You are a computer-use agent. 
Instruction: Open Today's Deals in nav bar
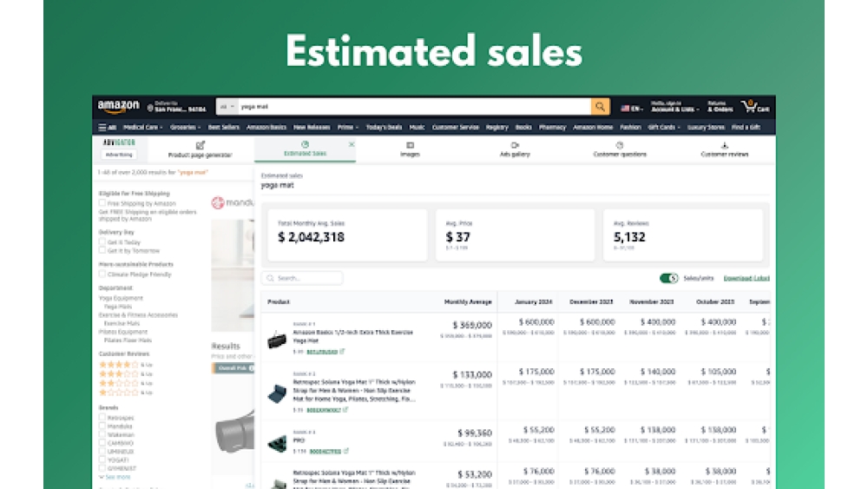[x=384, y=128]
